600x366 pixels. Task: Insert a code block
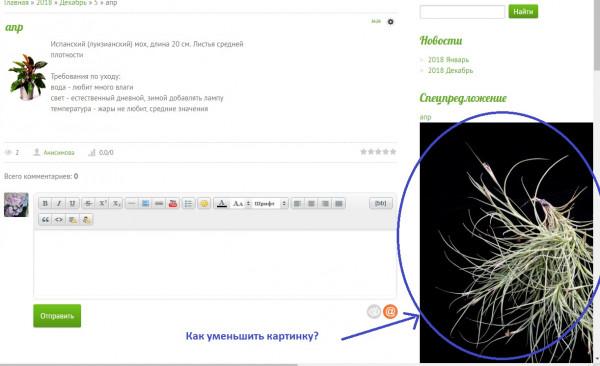59,220
